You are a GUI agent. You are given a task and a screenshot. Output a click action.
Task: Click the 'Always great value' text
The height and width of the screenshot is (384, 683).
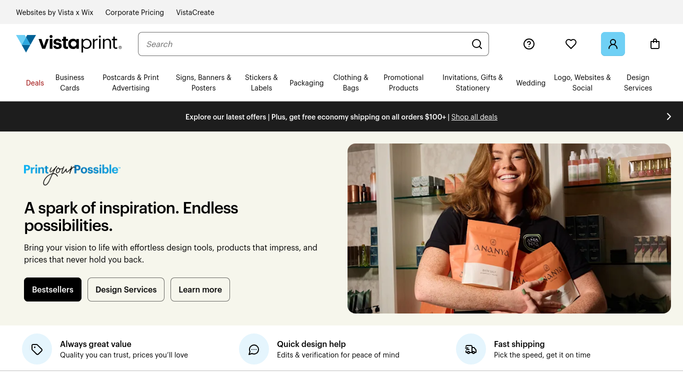(x=95, y=344)
